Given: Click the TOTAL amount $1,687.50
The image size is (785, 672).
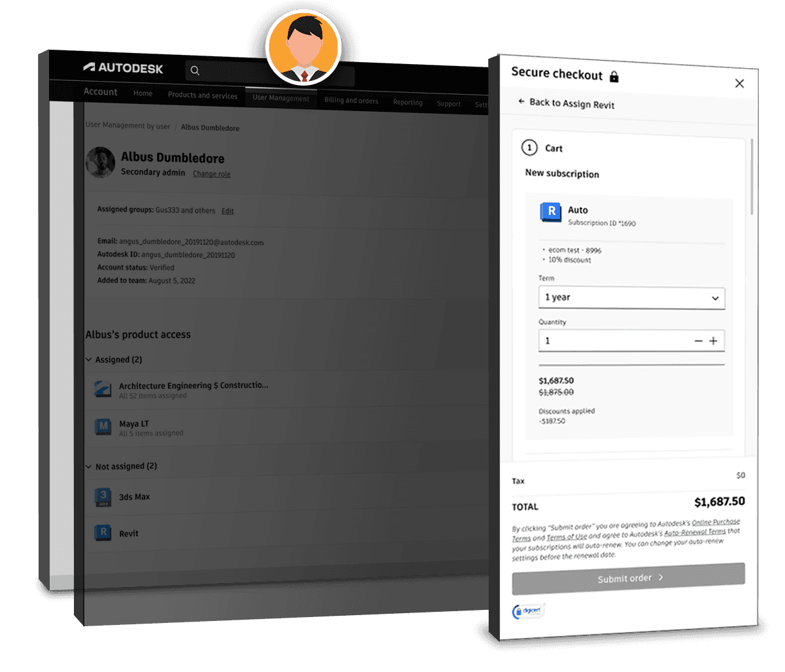Looking at the screenshot, I should (x=719, y=501).
